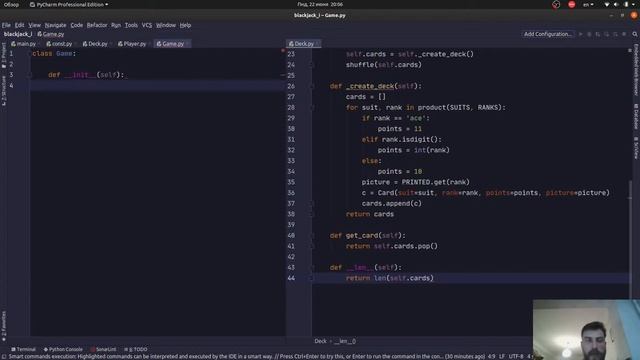Open the Edit menu
Image resolution: width=640 pixels, height=360 pixels.
(x=19, y=25)
